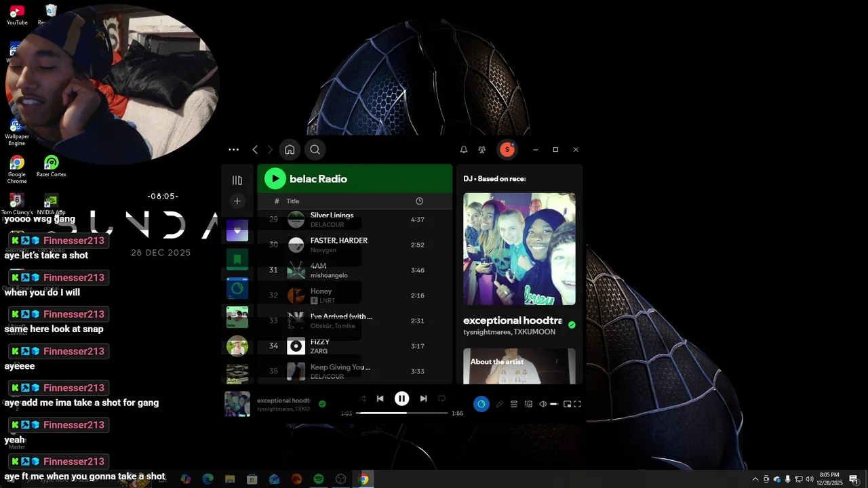Viewport: 868px width, 488px height.
Task: Adjust the Spotify volume slider
Action: [554, 404]
